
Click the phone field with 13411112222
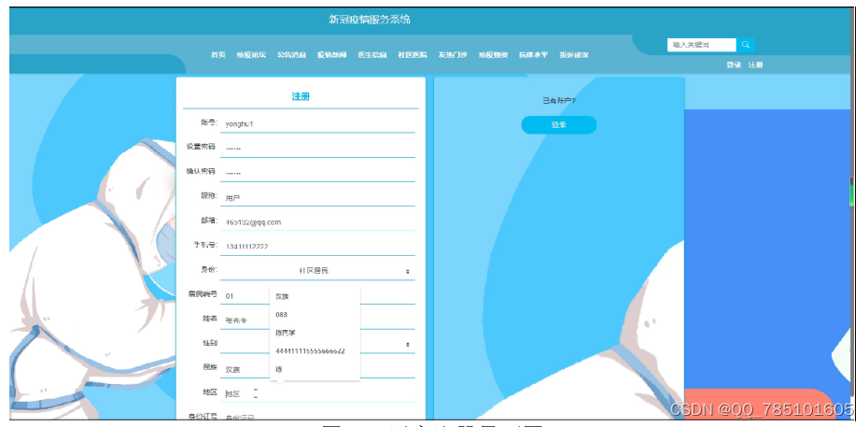(317, 247)
